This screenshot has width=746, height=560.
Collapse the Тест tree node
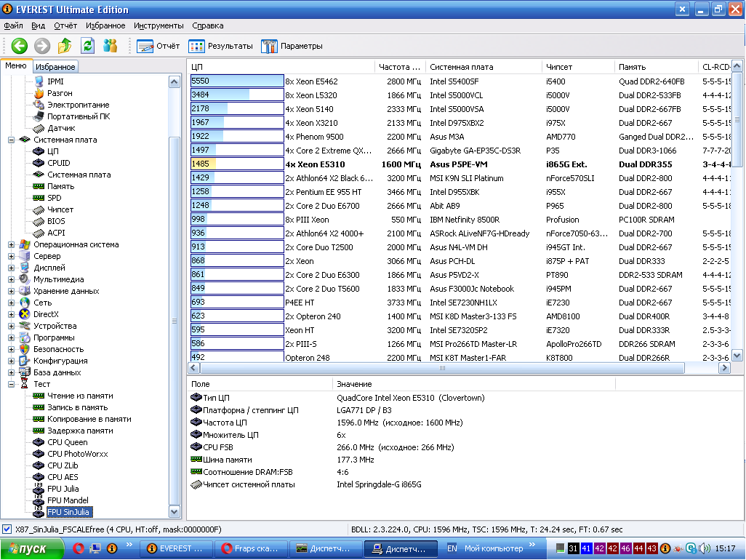click(x=11, y=385)
